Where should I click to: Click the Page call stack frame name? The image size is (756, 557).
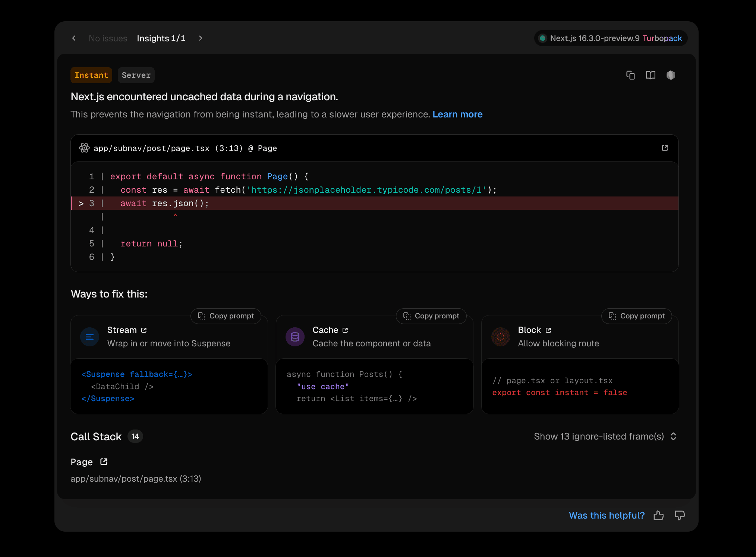tap(82, 462)
